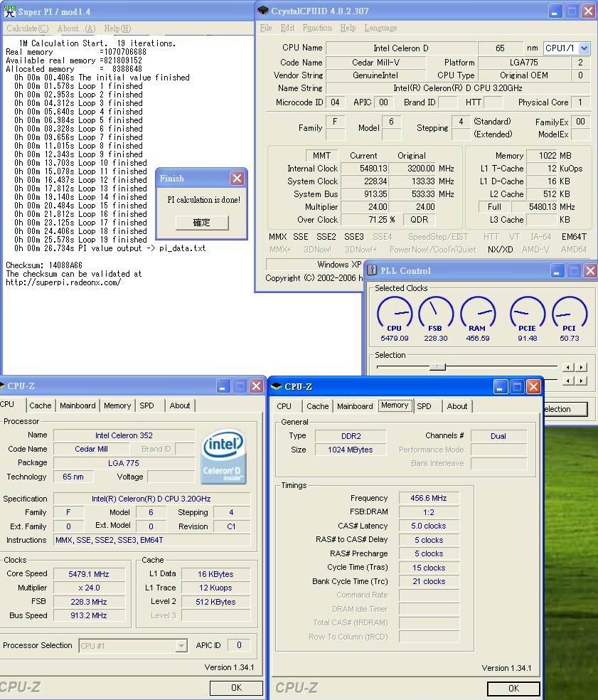
Task: Click OK in the right CPU-Z window
Action: pyautogui.click(x=513, y=689)
